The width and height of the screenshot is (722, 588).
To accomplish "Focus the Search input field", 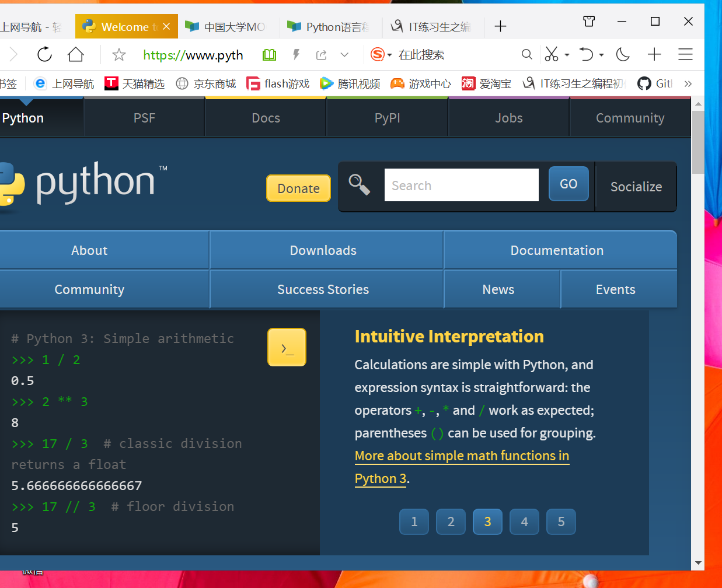I will click(461, 185).
